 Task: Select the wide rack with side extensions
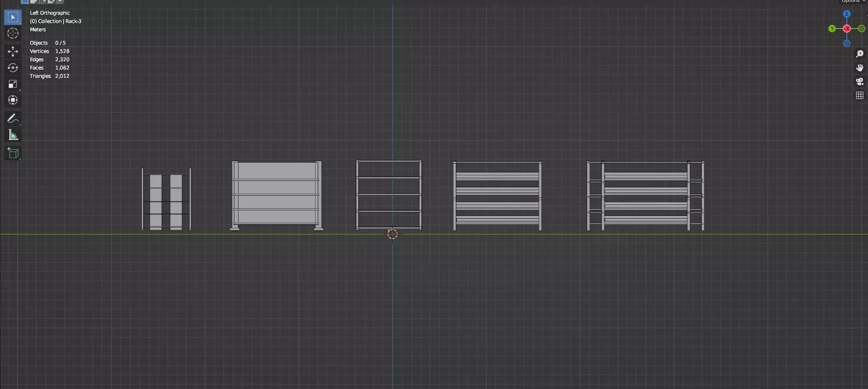pyautogui.click(x=646, y=196)
